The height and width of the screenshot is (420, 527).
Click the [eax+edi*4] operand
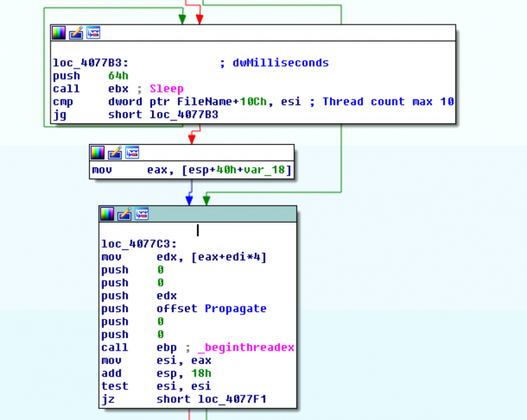(x=229, y=257)
